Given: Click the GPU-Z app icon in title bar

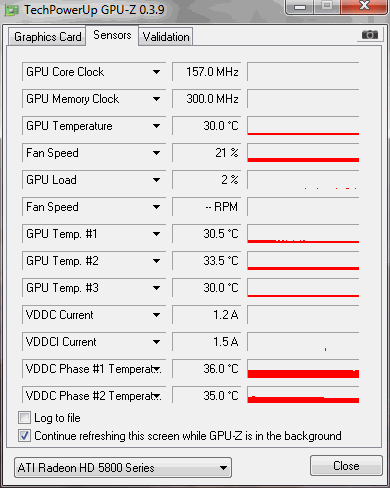Looking at the screenshot, I should pos(12,11).
